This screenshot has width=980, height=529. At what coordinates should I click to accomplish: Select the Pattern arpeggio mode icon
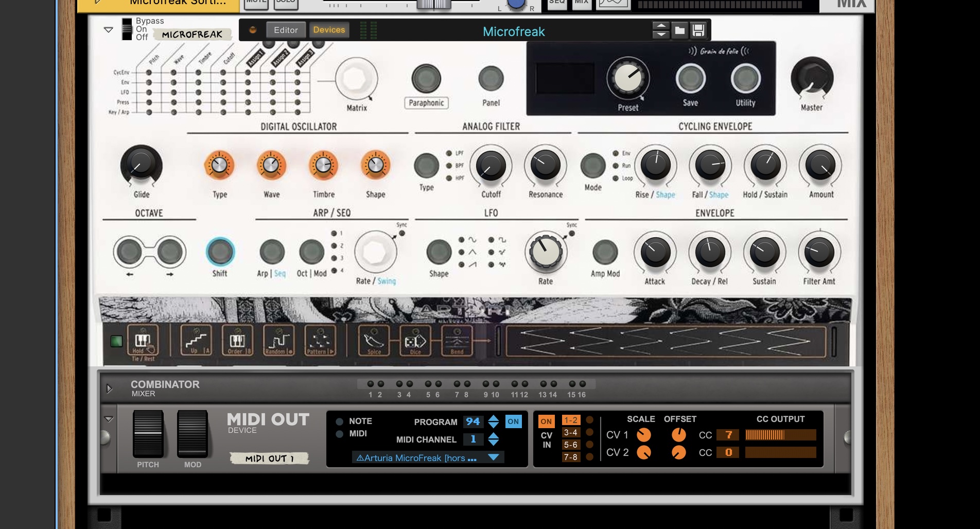click(320, 340)
